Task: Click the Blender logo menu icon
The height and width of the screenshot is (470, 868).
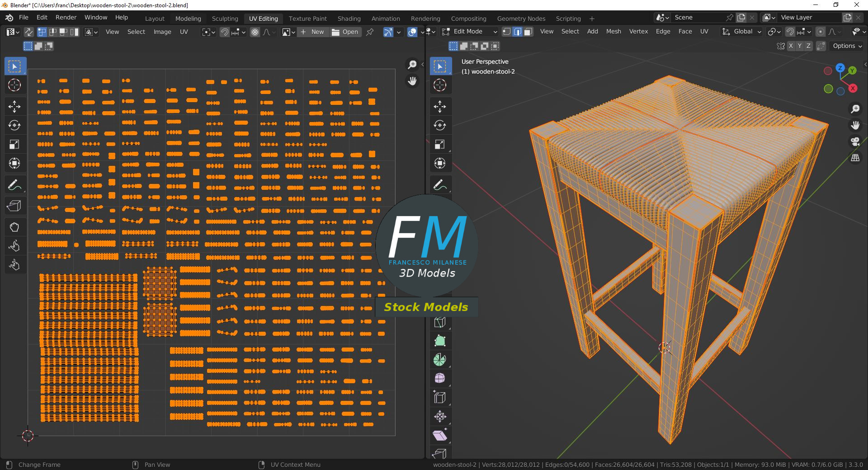Action: coord(9,18)
